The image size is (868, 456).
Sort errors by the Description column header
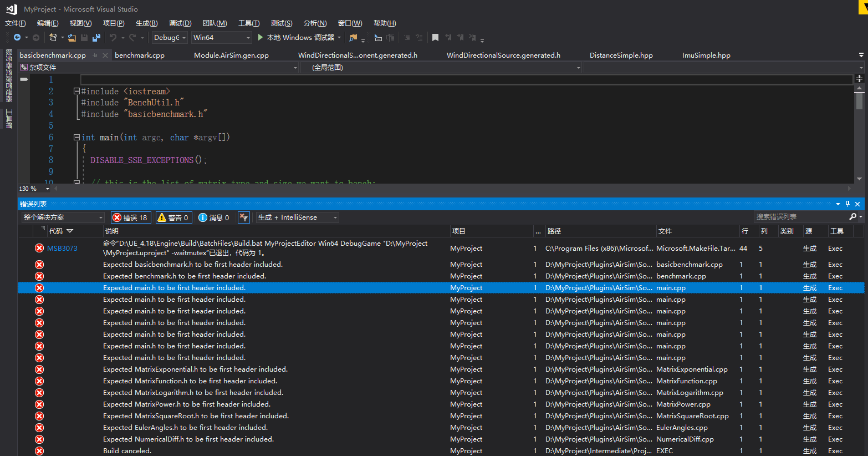pyautogui.click(x=276, y=231)
